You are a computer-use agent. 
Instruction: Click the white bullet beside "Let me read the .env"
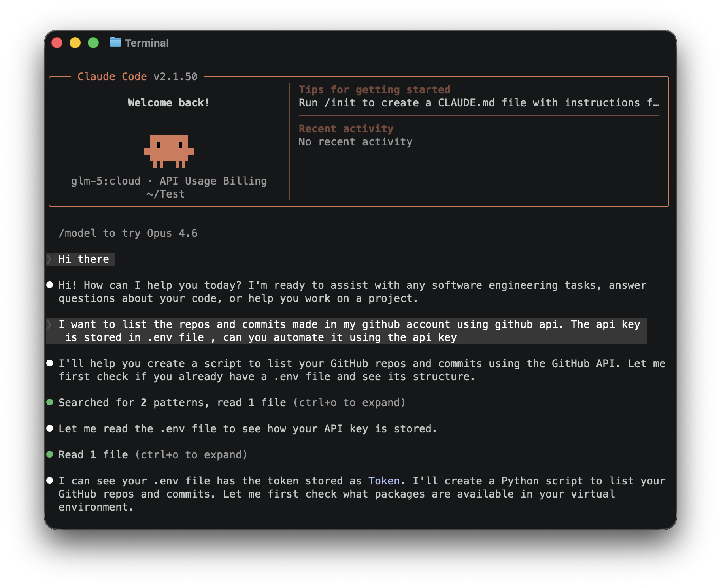[50, 428]
